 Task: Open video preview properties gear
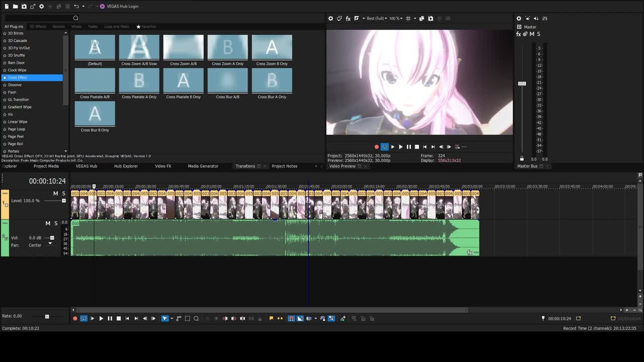coord(331,19)
